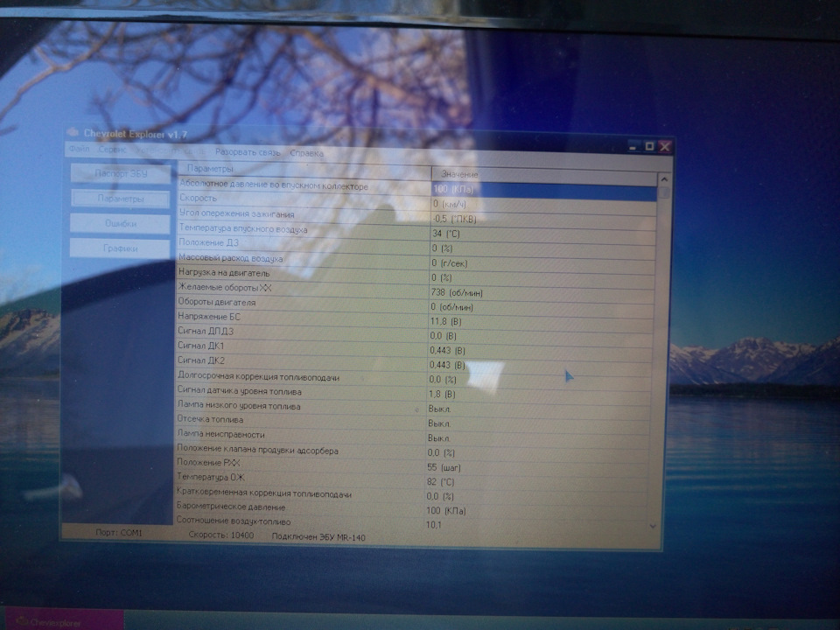Select the Сигнал ДПДЗ row
Image resolution: width=840 pixels, height=630 pixels.
[415, 333]
